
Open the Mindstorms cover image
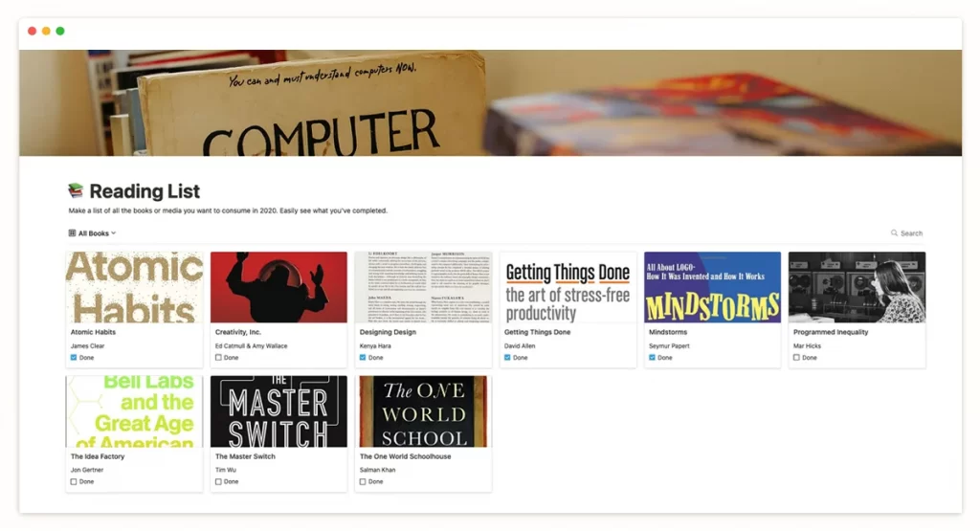712,287
